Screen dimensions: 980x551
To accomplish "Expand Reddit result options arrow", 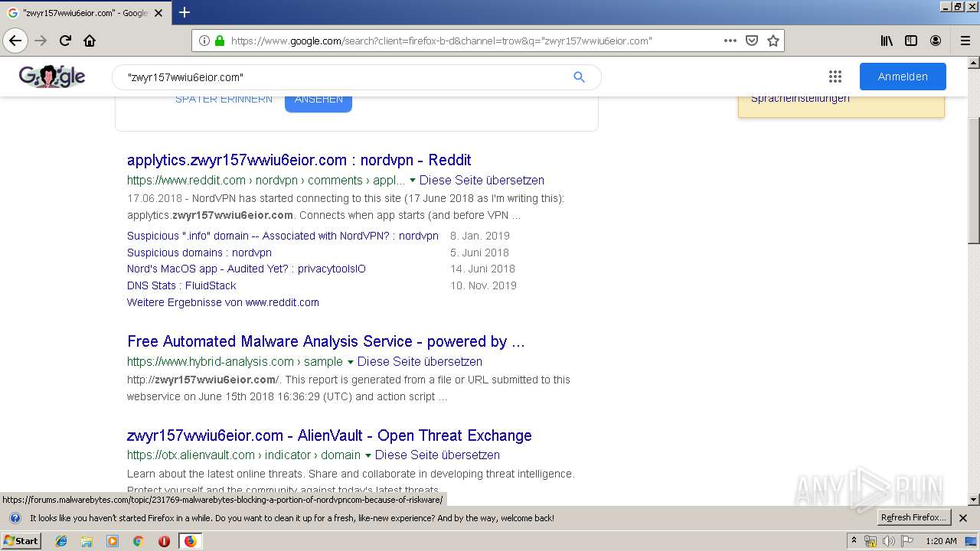I will point(413,181).
